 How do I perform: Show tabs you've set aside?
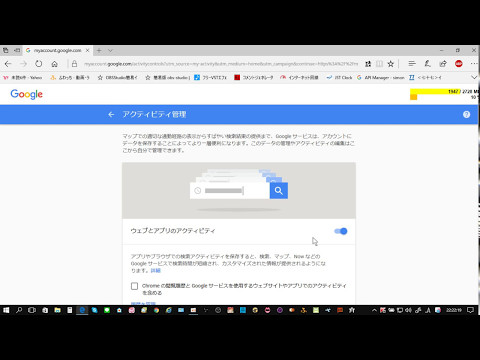pyautogui.click(x=6, y=50)
